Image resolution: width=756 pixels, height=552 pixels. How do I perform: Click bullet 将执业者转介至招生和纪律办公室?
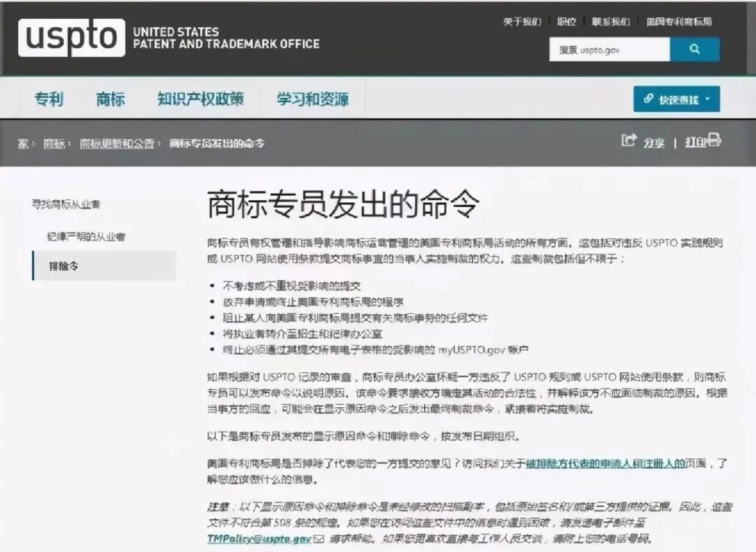(x=302, y=334)
